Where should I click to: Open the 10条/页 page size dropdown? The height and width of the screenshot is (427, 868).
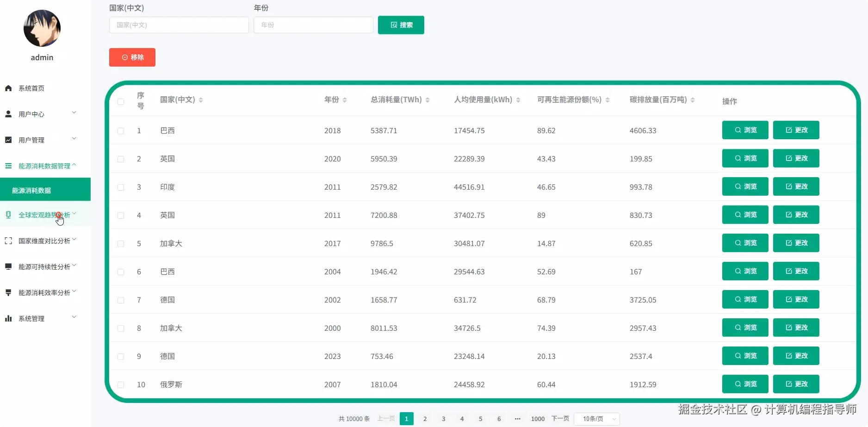tap(596, 419)
